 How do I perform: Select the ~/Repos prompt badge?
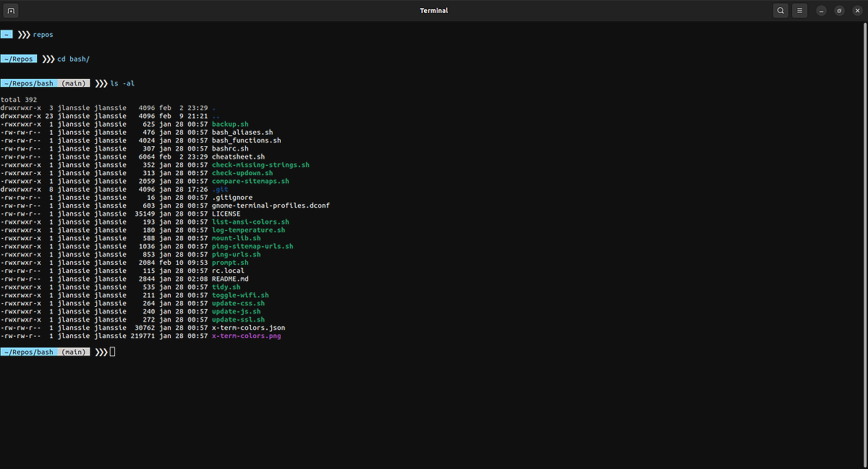19,59
